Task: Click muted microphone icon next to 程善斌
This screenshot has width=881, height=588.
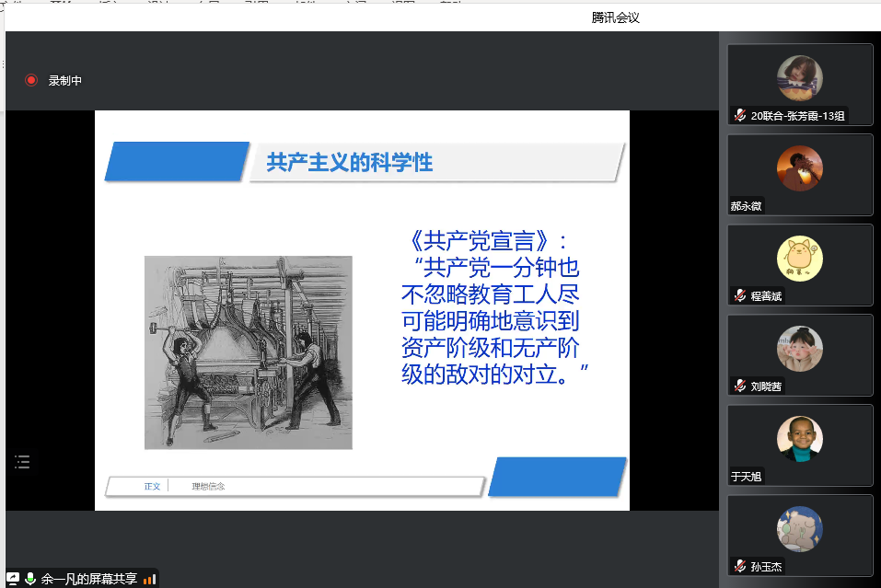Action: (740, 296)
